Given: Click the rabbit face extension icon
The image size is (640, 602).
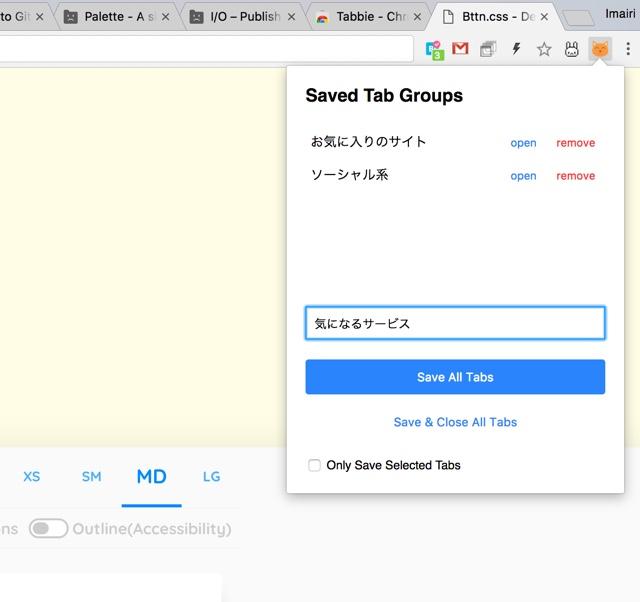Looking at the screenshot, I should pyautogui.click(x=571, y=49).
